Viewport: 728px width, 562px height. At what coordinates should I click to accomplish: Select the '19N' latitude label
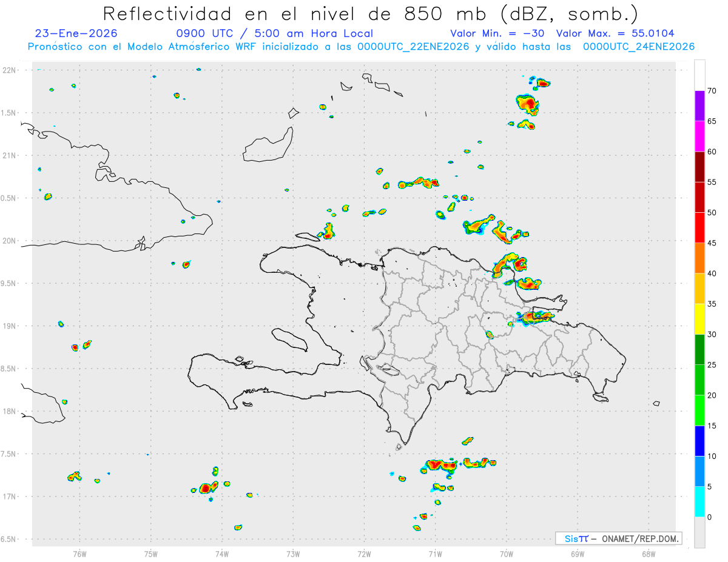pyautogui.click(x=10, y=326)
